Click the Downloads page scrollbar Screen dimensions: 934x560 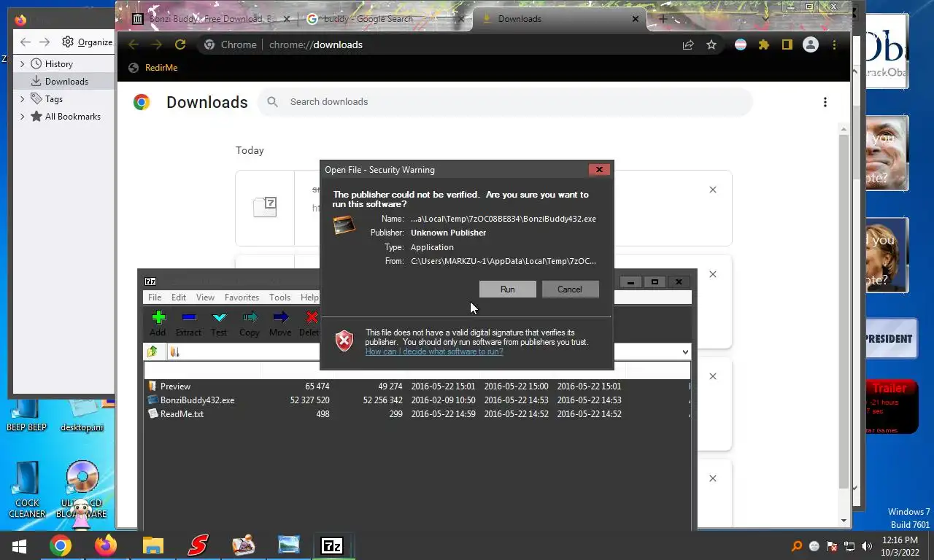(844, 311)
